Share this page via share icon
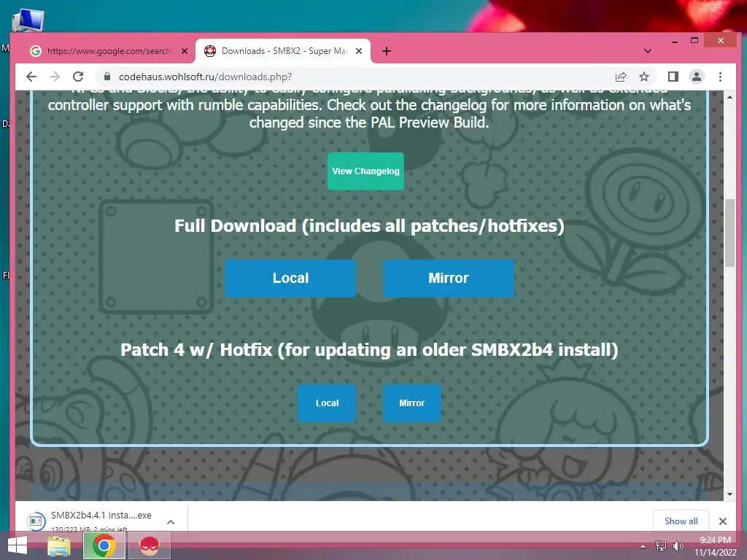Image resolution: width=747 pixels, height=560 pixels. tap(621, 77)
